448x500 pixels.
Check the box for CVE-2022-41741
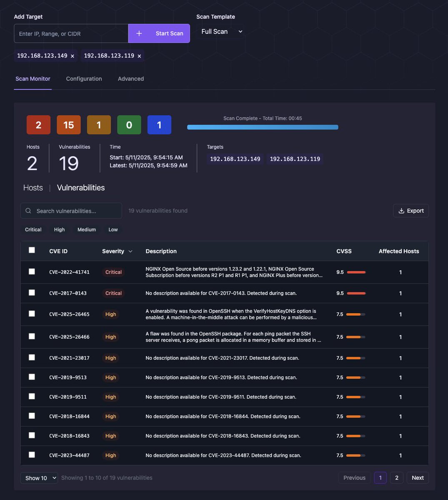[32, 271]
